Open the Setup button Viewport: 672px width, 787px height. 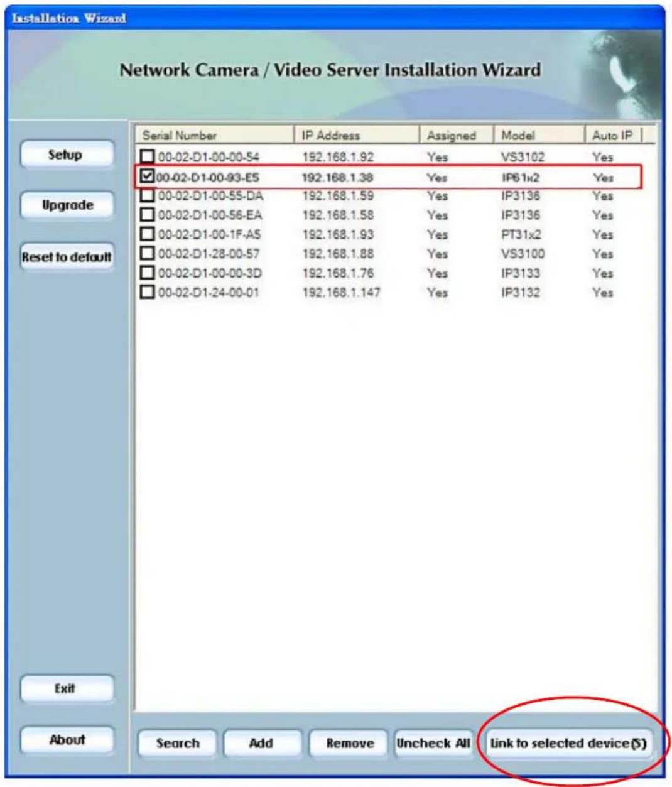(x=67, y=155)
